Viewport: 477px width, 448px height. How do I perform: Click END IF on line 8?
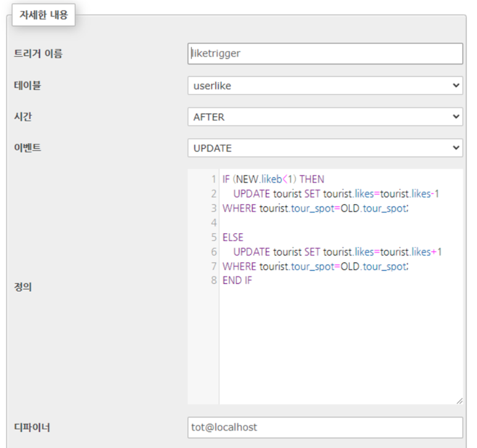coord(237,280)
